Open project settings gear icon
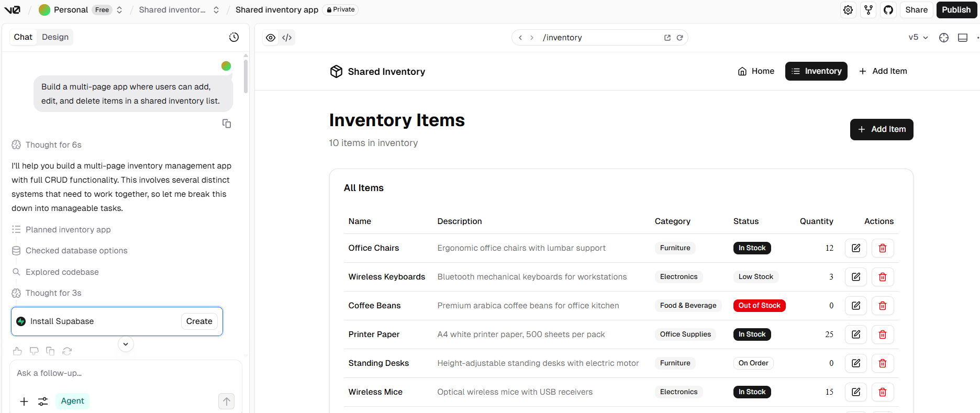The image size is (980, 413). click(848, 10)
